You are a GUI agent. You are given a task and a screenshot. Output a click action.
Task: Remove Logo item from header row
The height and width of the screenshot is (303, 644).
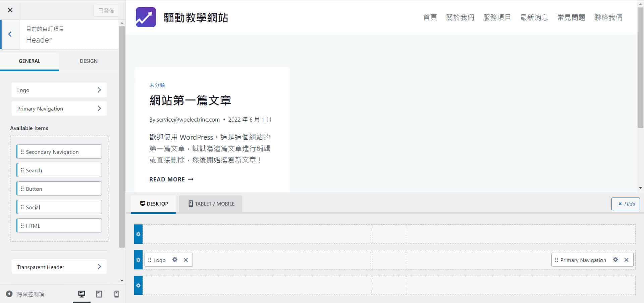coord(186,260)
